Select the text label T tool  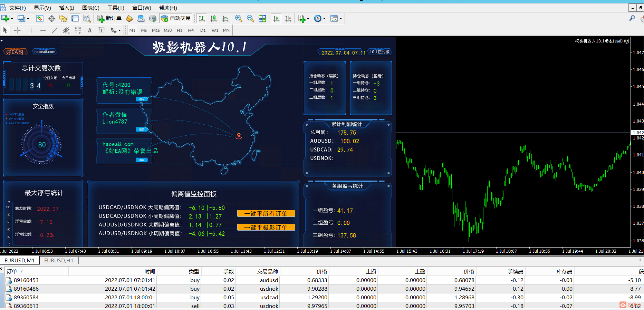pos(102,30)
